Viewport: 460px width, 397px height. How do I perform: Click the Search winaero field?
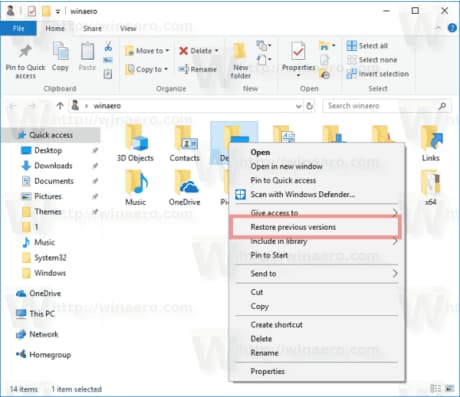coord(387,106)
